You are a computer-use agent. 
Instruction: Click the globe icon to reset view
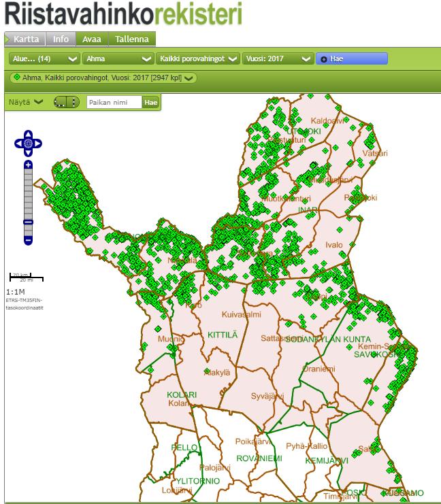[29, 144]
